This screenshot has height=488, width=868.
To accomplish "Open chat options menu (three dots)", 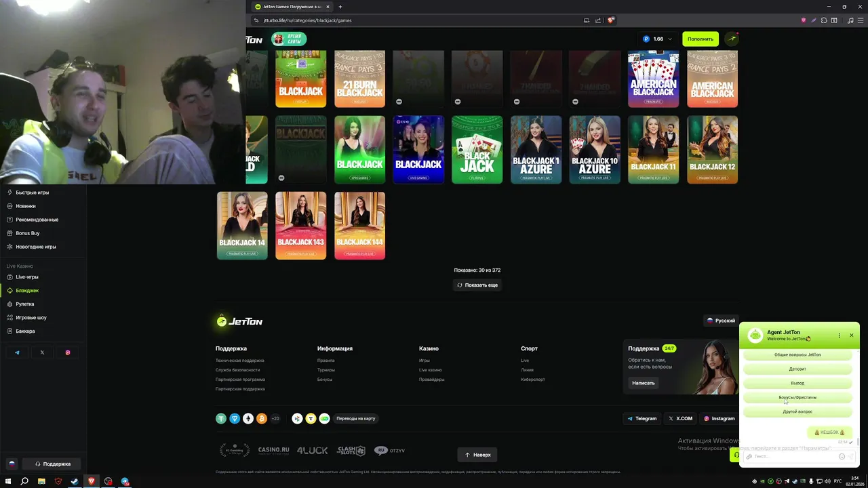I will coord(839,335).
